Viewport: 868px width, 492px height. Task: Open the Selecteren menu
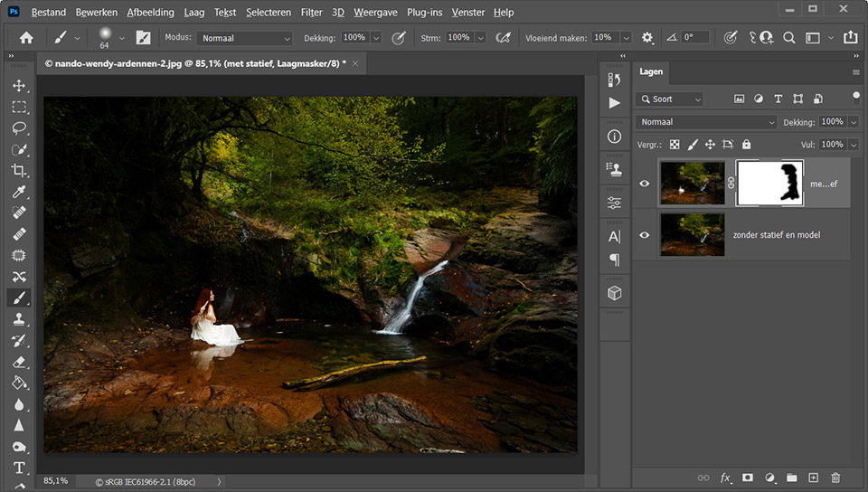point(269,12)
